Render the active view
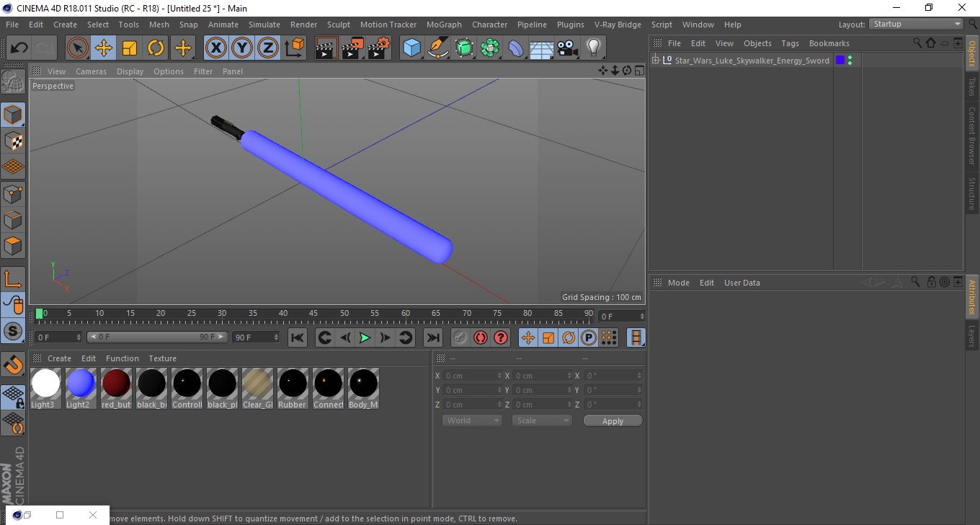This screenshot has height=525, width=980. pyautogui.click(x=326, y=48)
